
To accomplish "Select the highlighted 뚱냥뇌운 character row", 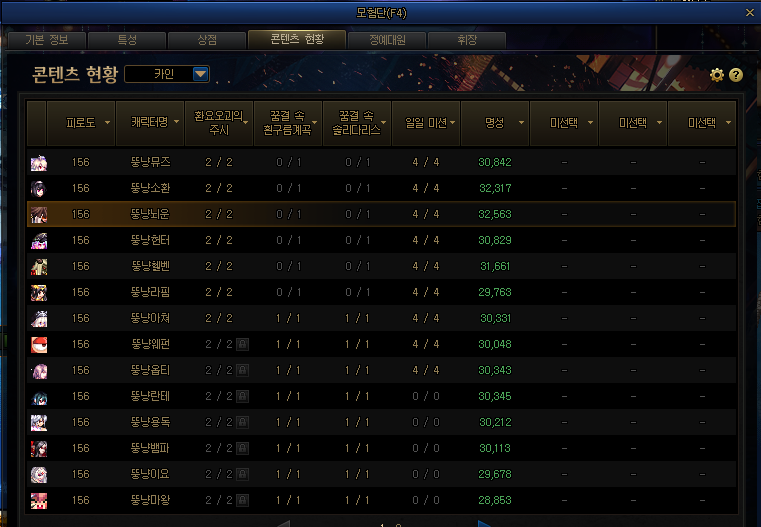I will (x=380, y=214).
